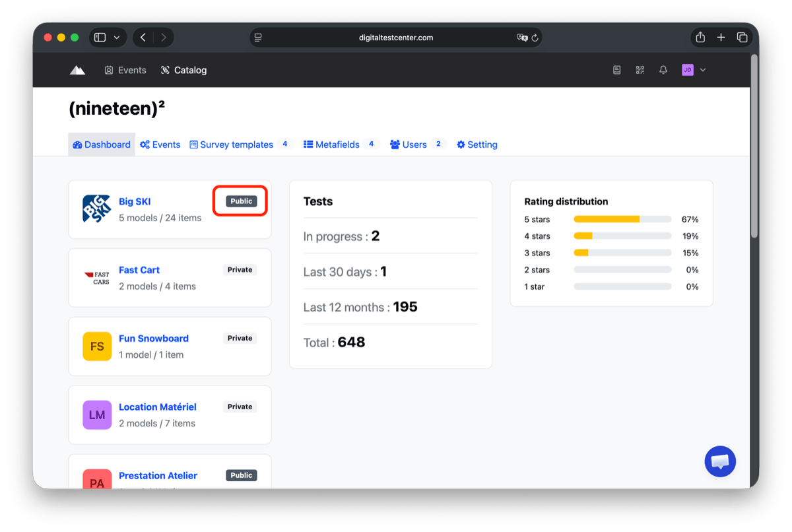792x532 pixels.
Task: Open the page reader icon in address bar
Action: [x=258, y=38]
